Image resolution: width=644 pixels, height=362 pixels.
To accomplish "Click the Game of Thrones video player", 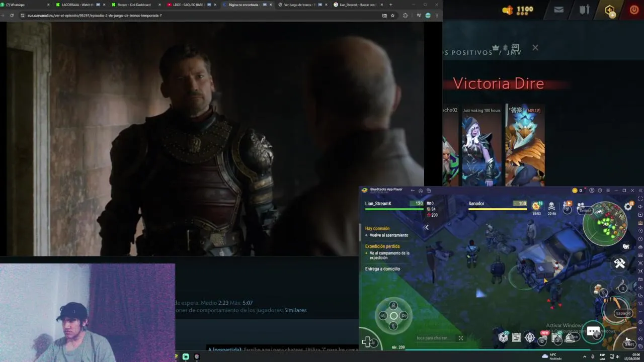I will (x=215, y=139).
